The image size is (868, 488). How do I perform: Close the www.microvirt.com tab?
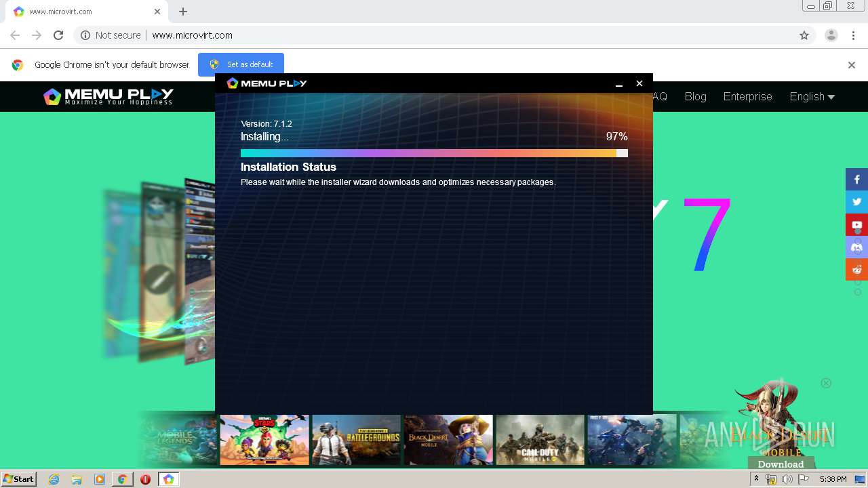tap(157, 12)
